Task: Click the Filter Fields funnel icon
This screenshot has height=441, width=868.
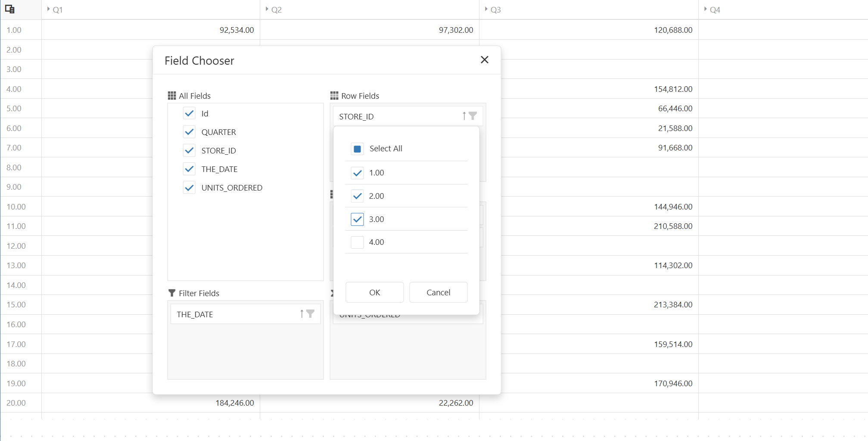Action: (x=172, y=293)
